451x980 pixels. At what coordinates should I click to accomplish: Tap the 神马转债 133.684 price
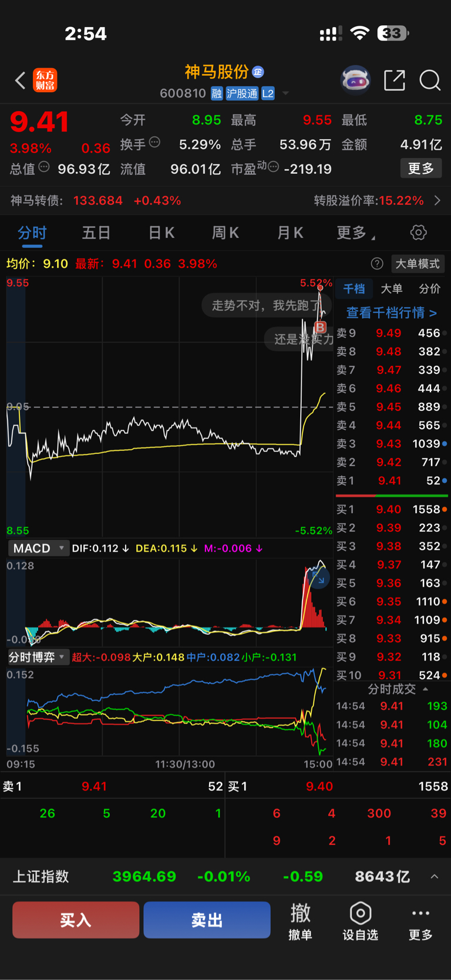point(98,201)
